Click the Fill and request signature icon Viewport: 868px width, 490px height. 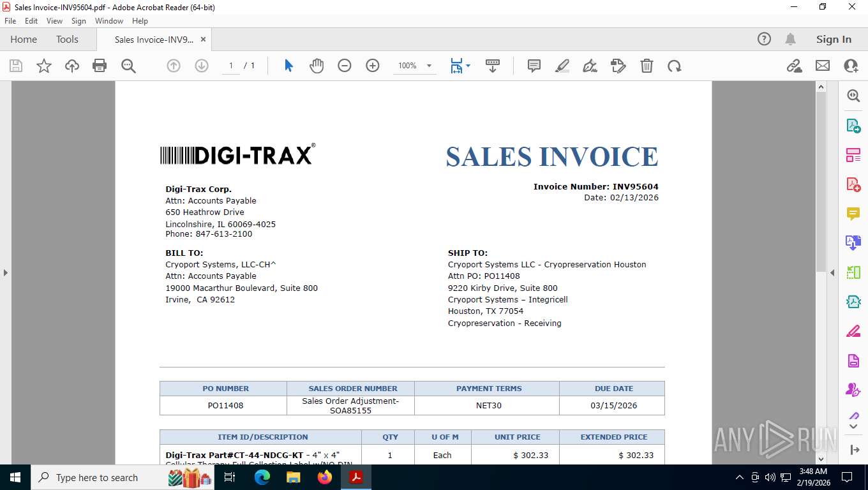[618, 66]
